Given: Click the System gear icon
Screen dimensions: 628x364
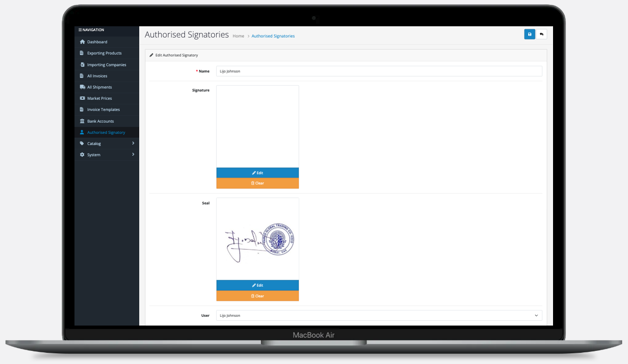Looking at the screenshot, I should (82, 155).
